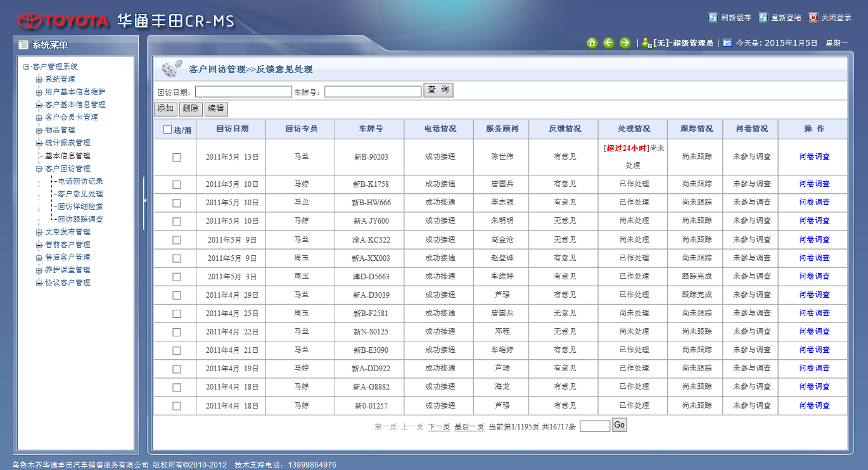Screen dimensions: 868x470
Task: Go to 下一页 next page link
Action: tap(438, 427)
